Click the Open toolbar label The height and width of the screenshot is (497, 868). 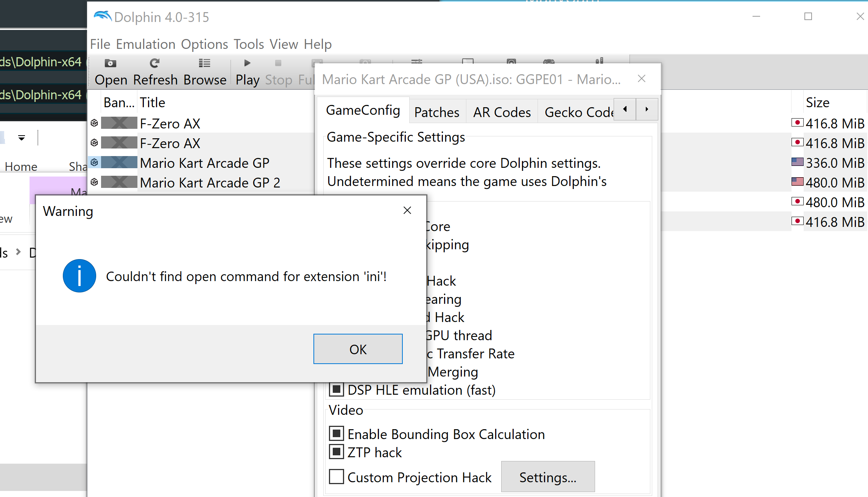[x=111, y=80]
